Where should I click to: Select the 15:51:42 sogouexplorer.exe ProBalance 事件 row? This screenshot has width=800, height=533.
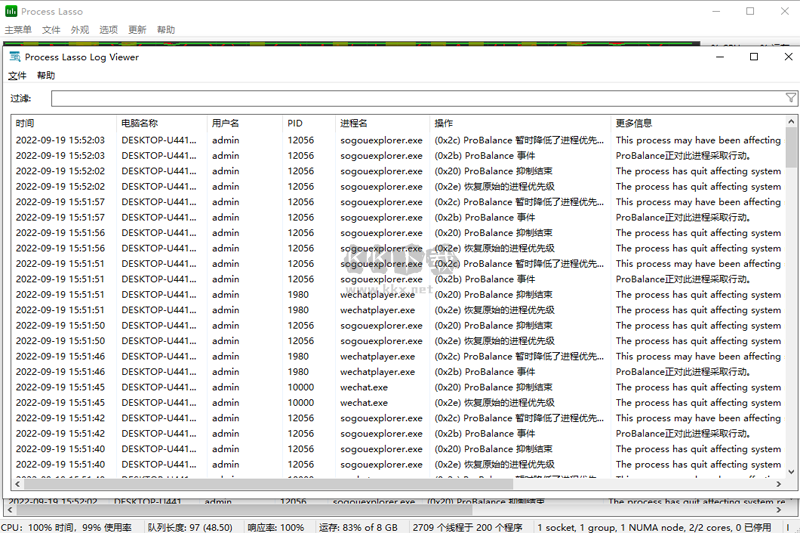pyautogui.click(x=398, y=434)
